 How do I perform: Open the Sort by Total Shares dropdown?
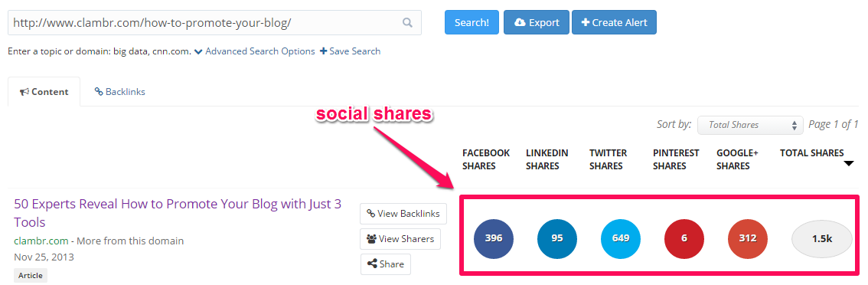[750, 125]
